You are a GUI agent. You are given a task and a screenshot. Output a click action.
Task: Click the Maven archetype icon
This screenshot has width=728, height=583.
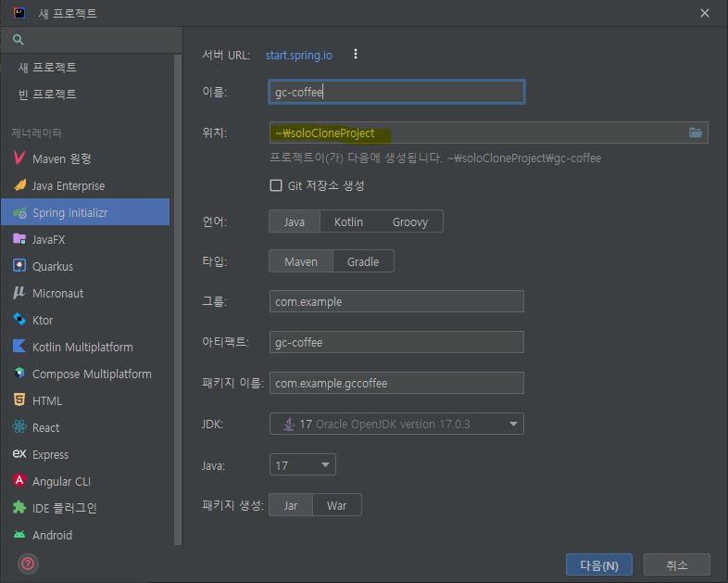click(19, 158)
